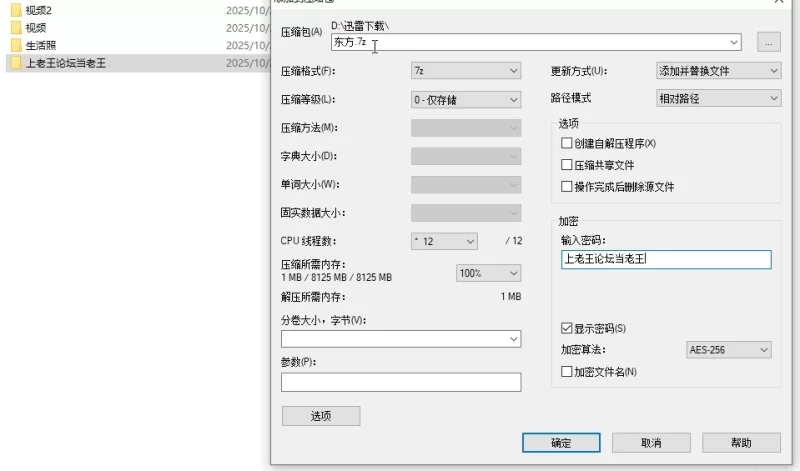Click the 输入密码 text field
This screenshot has width=800, height=471.
666,260
